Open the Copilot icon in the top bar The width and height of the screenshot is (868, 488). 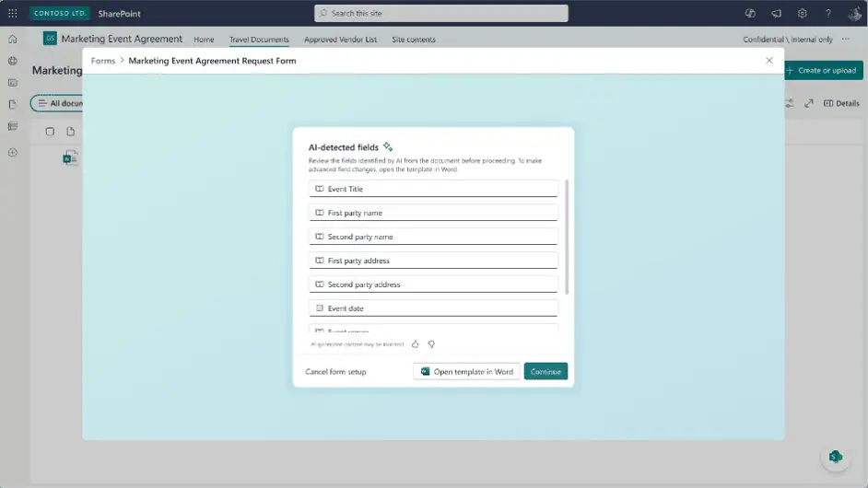click(x=750, y=13)
